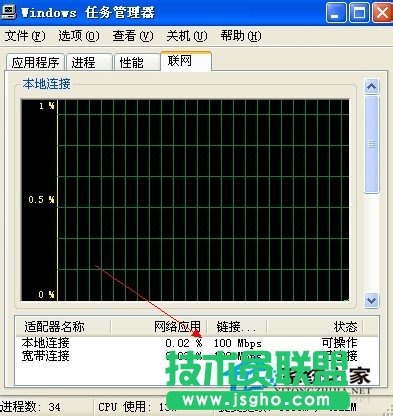
Task: Open the 文件(F) menu
Action: click(25, 36)
